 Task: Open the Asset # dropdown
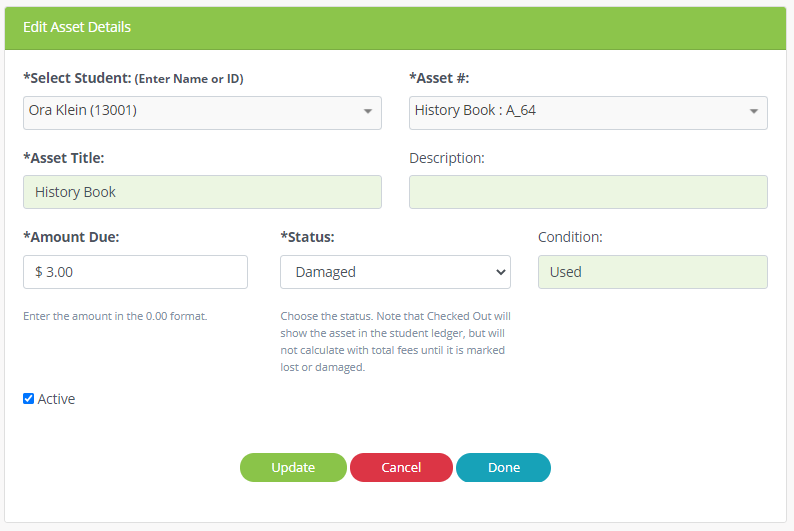click(x=588, y=112)
